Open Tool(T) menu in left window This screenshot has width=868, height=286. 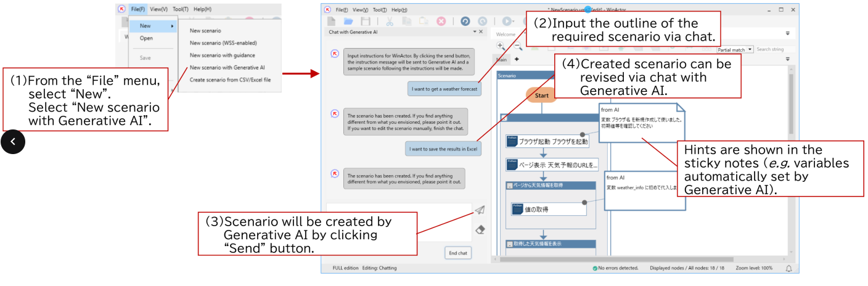180,9
